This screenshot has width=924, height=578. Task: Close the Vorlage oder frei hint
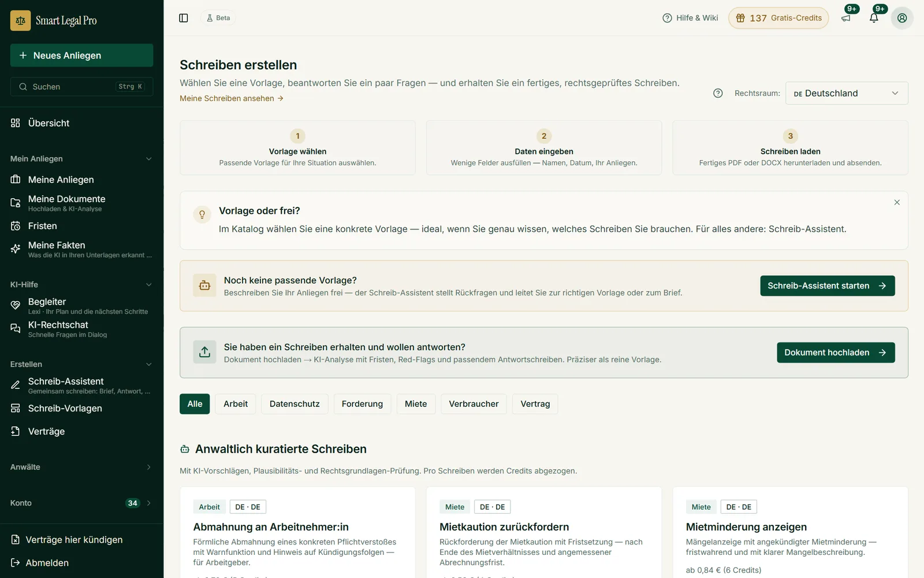(x=897, y=202)
